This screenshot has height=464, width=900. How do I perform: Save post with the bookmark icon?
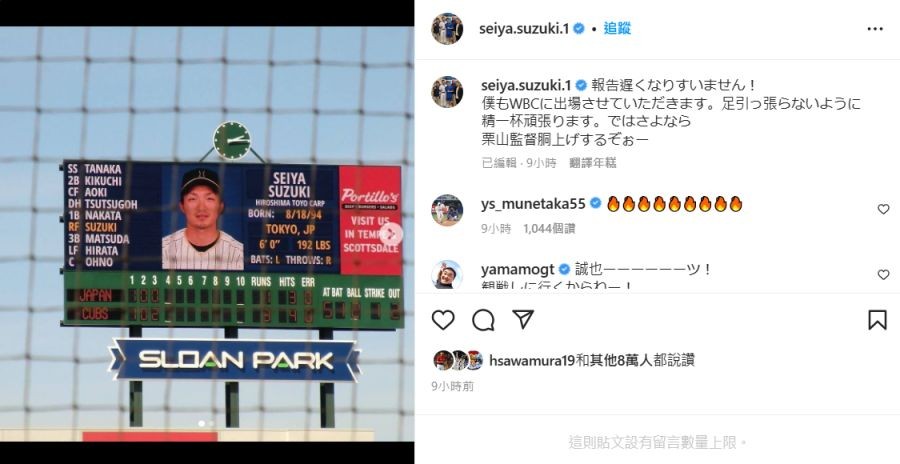point(877,320)
